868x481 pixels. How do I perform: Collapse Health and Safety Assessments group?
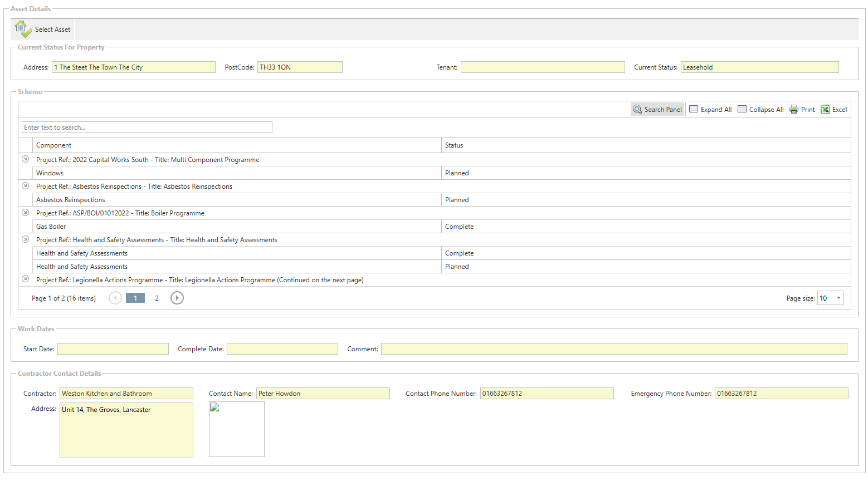(x=25, y=239)
